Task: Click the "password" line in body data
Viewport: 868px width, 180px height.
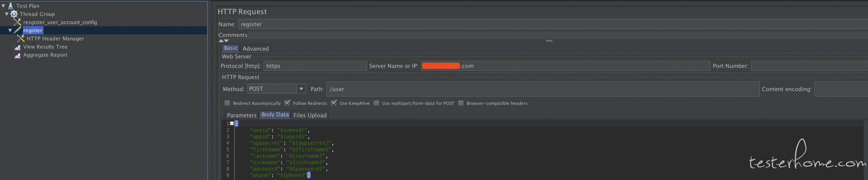Action: (289, 169)
